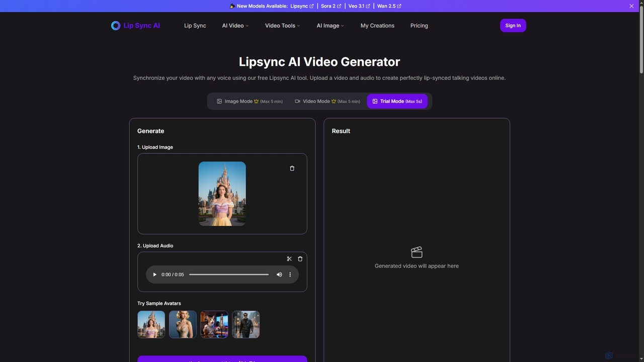Click the 'Lipsync AI Video Generator' heading
644x362 pixels.
click(319, 62)
